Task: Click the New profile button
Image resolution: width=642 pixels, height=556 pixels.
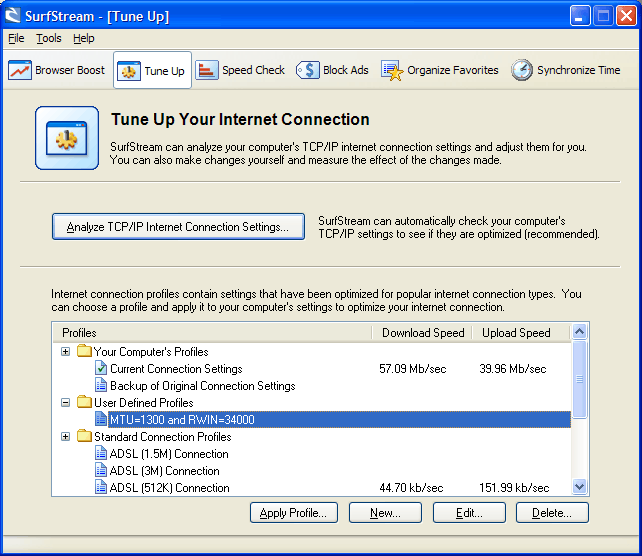Action: (x=385, y=513)
